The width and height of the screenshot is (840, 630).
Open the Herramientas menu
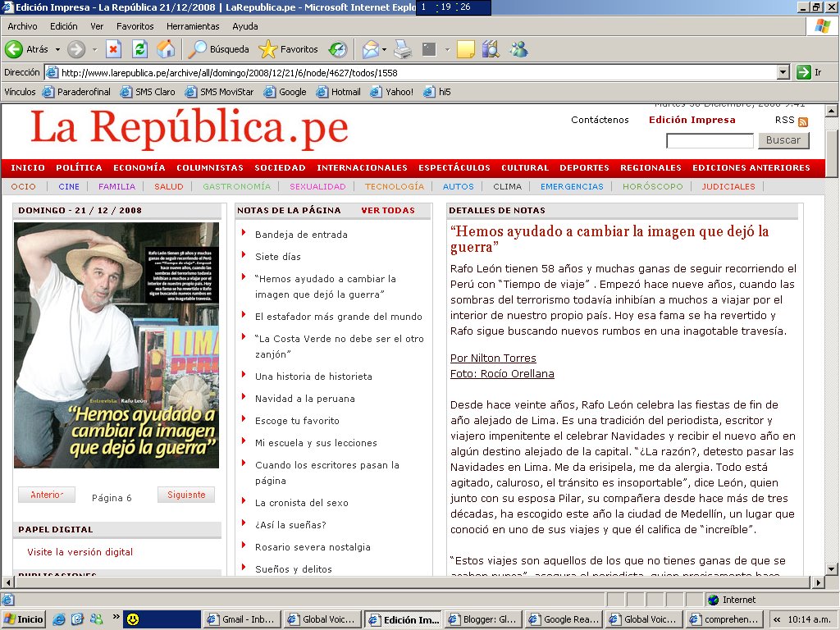[193, 25]
